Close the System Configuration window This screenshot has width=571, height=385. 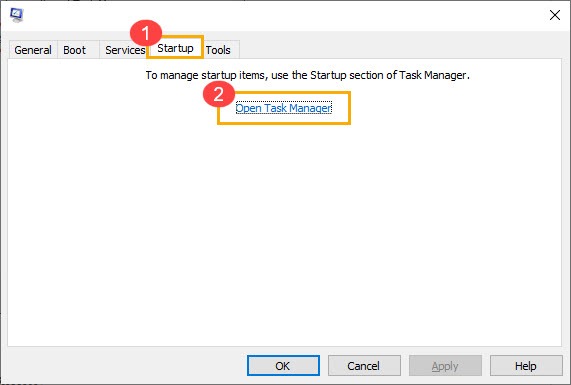coord(555,15)
